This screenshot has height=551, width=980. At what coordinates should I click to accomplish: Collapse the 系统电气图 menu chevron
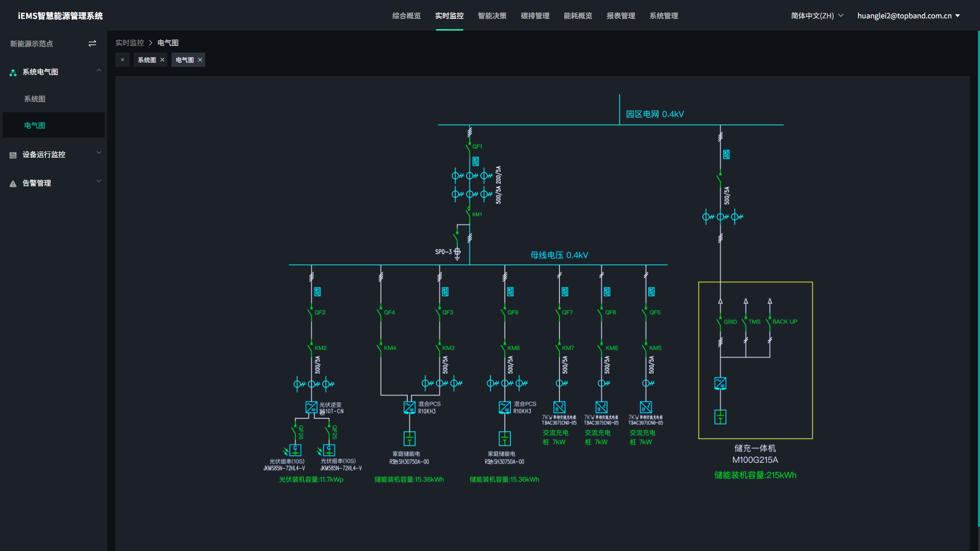coord(99,71)
